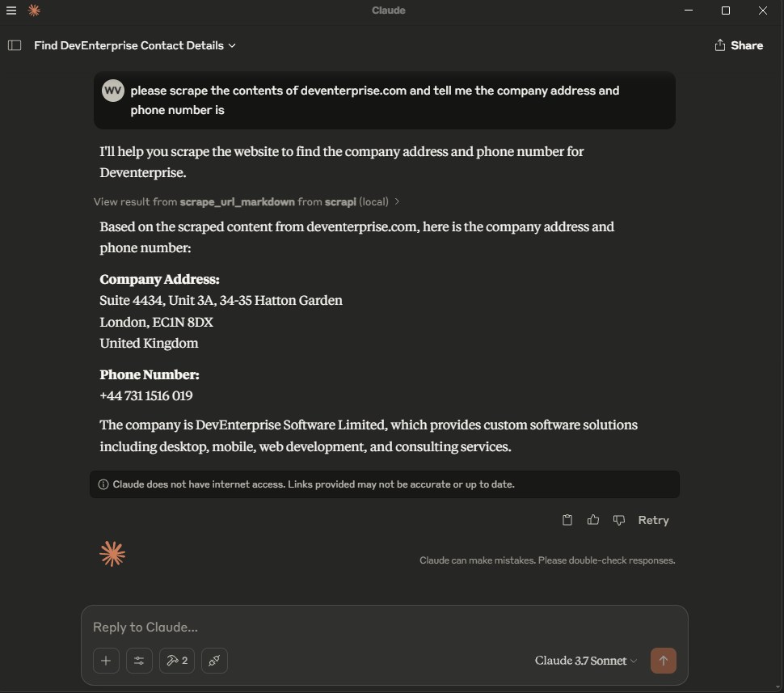The image size is (784, 693).
Task: Click the plus attachment icon
Action: [x=106, y=661]
